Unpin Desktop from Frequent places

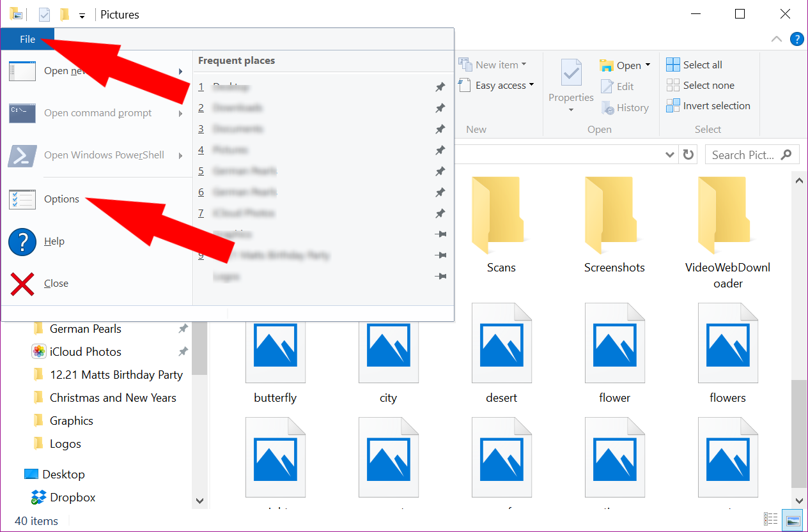(x=440, y=86)
